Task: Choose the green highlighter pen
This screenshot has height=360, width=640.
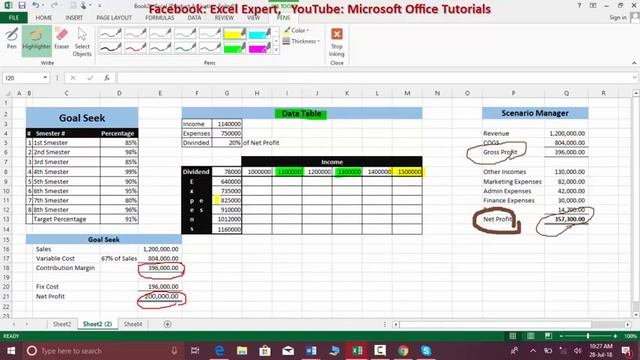Action: (235, 48)
